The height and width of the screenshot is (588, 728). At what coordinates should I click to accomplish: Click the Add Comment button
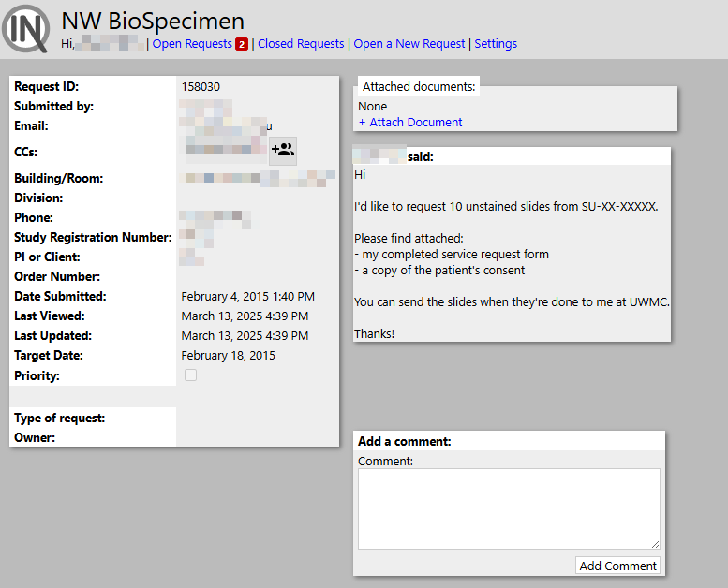(x=617, y=566)
